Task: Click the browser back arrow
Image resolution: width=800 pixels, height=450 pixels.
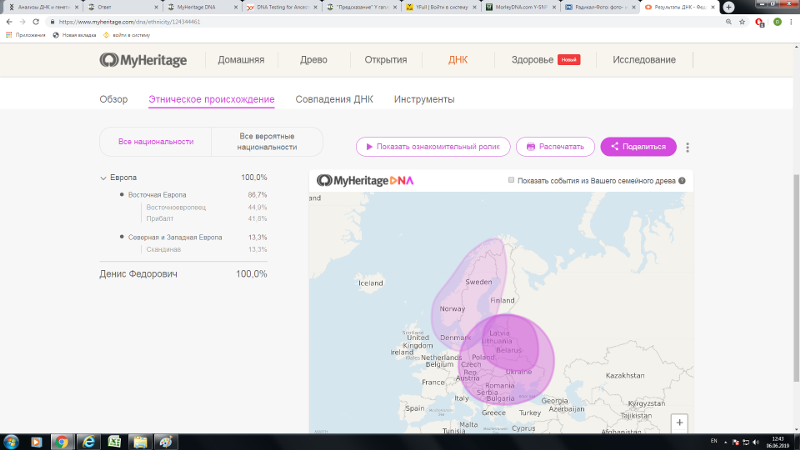Action: (x=9, y=22)
